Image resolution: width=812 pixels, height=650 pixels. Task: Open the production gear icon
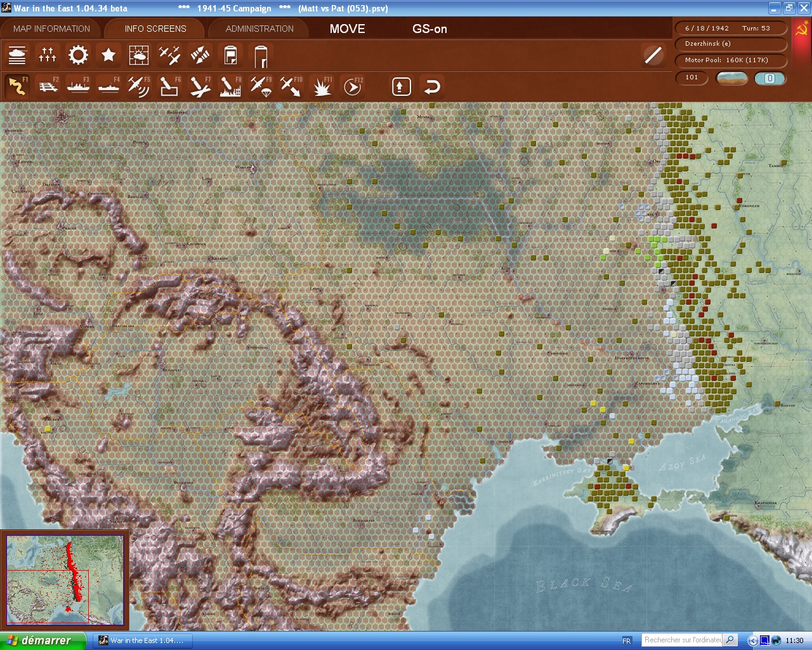pyautogui.click(x=78, y=55)
